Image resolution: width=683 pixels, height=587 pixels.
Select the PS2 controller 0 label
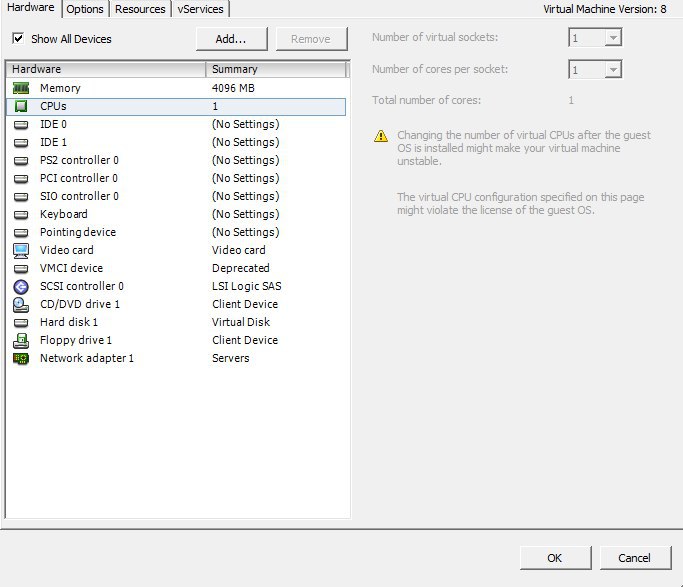pyautogui.click(x=79, y=160)
